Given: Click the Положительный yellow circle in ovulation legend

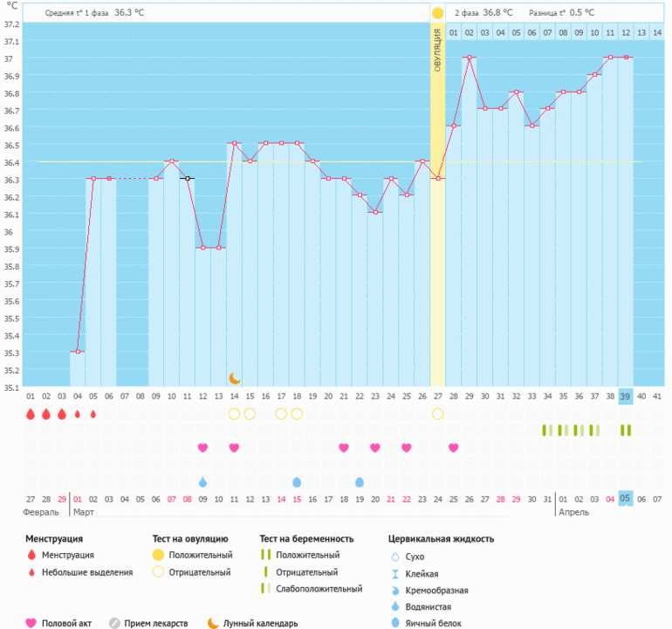Looking at the screenshot, I should point(160,555).
